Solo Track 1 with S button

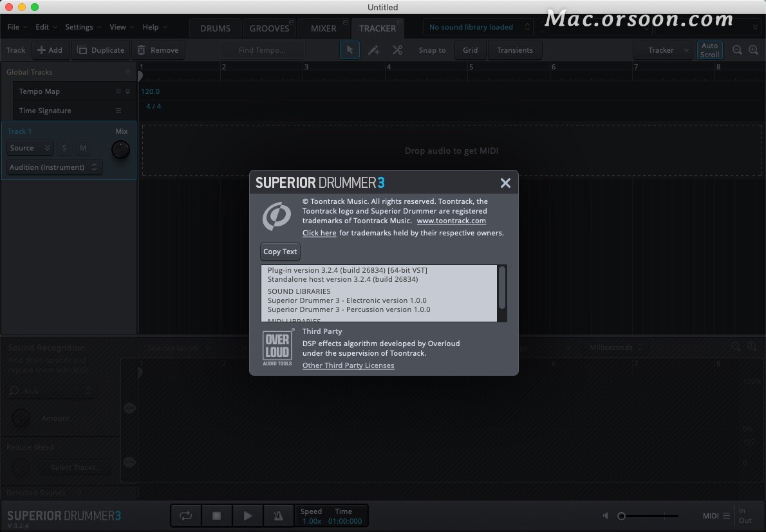64,148
